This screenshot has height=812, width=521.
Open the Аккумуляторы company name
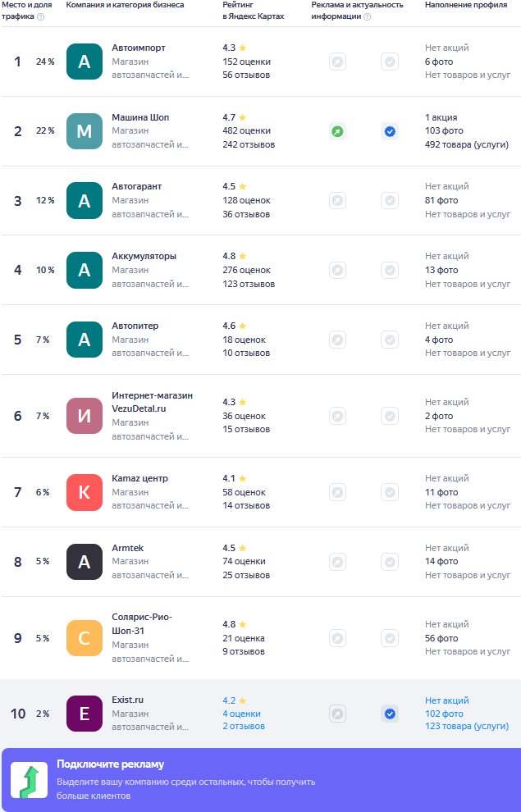(144, 256)
